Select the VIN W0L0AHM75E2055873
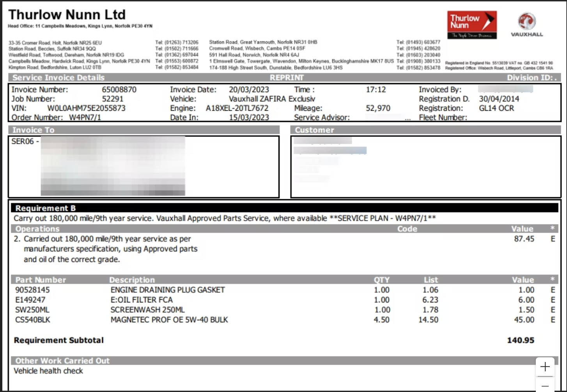The image size is (567, 392). (x=86, y=108)
